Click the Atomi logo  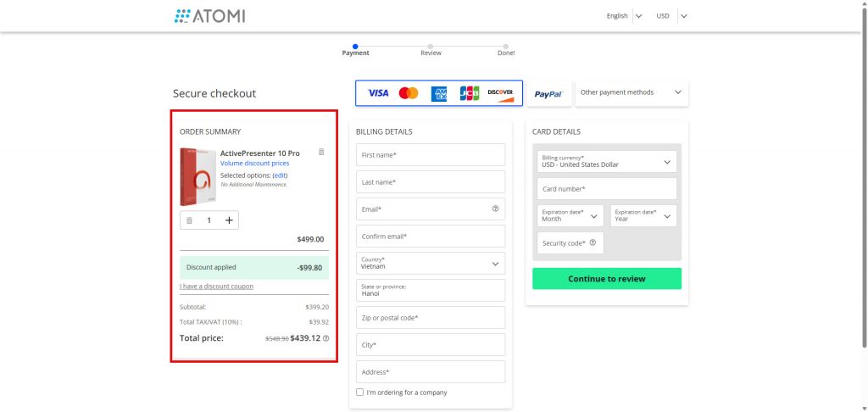coord(209,16)
